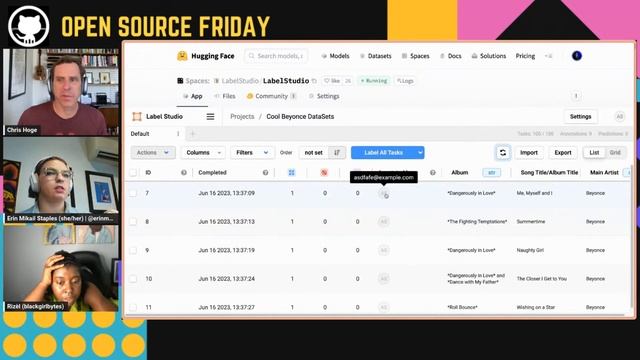Open the Pricing page
Viewport: 640px width, 360px height.
tap(525, 56)
